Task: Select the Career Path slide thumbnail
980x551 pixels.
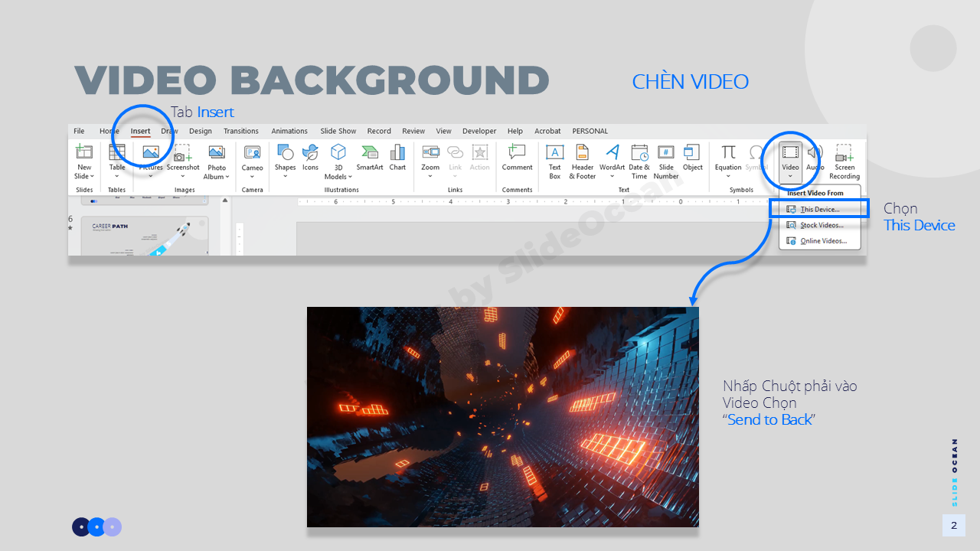Action: click(x=144, y=236)
